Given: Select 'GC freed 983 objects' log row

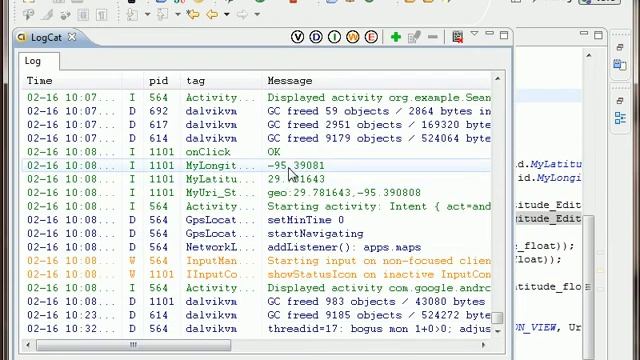Looking at the screenshot, I should [x=256, y=302].
